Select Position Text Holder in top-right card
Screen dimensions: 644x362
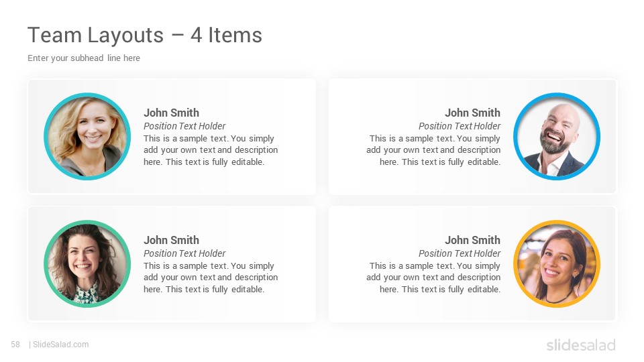click(x=460, y=126)
